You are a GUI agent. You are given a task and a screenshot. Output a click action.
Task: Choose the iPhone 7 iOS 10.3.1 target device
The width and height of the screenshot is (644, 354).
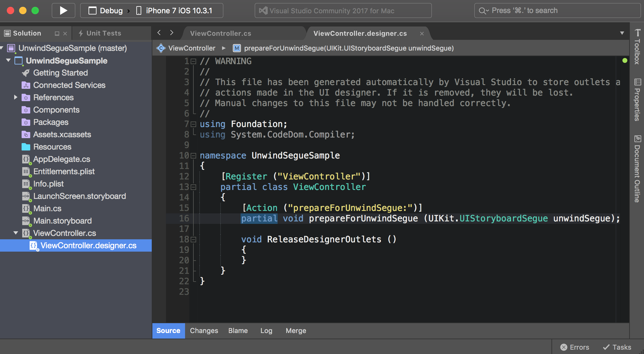click(x=174, y=11)
